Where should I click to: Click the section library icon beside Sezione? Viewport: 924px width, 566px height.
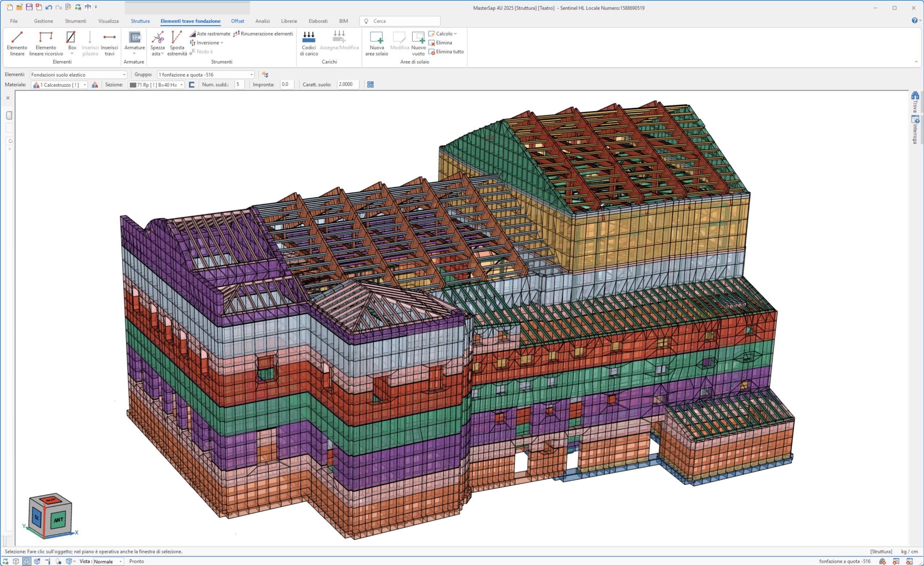point(192,85)
